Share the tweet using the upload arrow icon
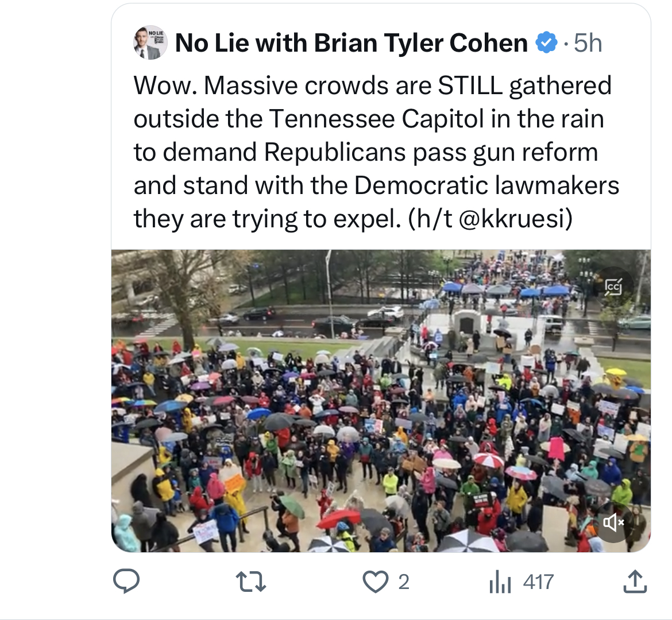The image size is (672, 620). click(x=635, y=582)
